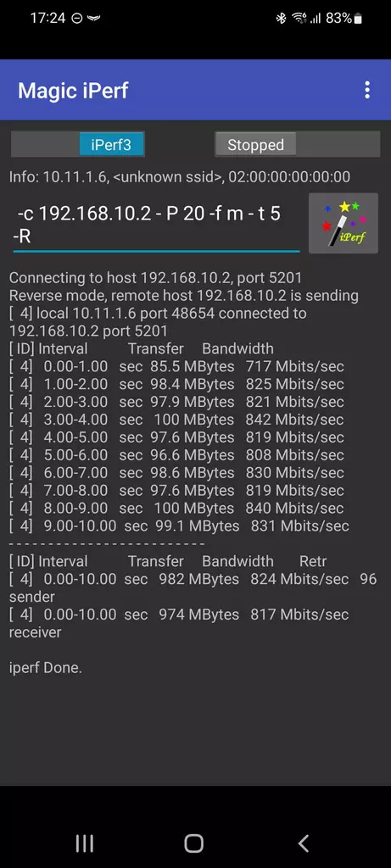
Task: Tap the do-not-disturb status icon
Action: (77, 19)
